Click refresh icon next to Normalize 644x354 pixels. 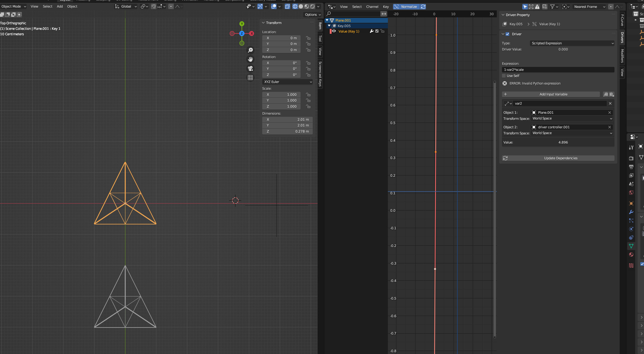[423, 7]
